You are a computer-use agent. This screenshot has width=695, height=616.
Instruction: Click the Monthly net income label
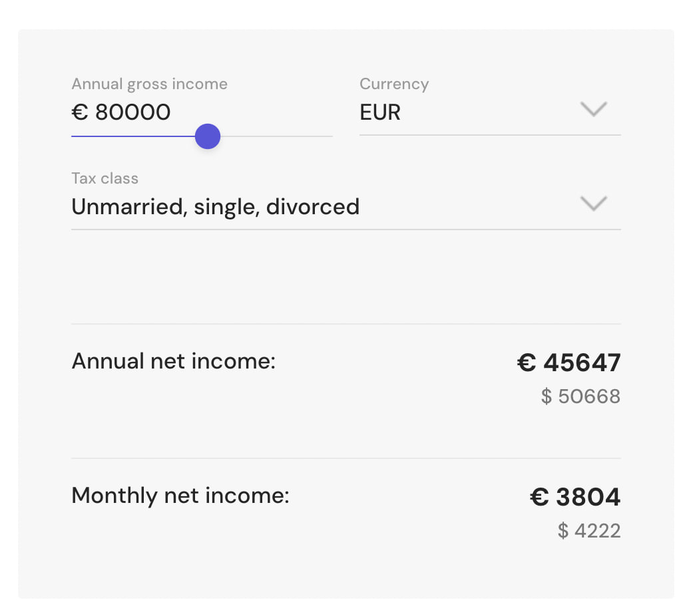(180, 496)
